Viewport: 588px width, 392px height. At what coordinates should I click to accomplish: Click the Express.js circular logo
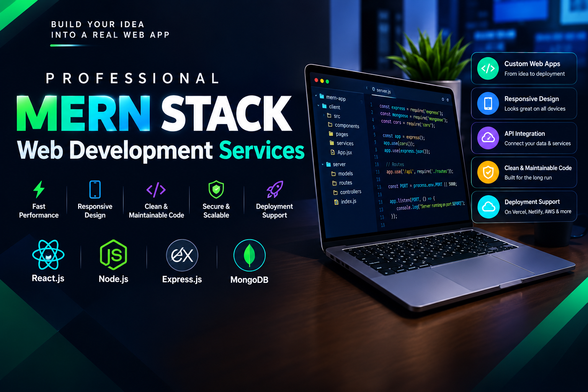(x=182, y=255)
